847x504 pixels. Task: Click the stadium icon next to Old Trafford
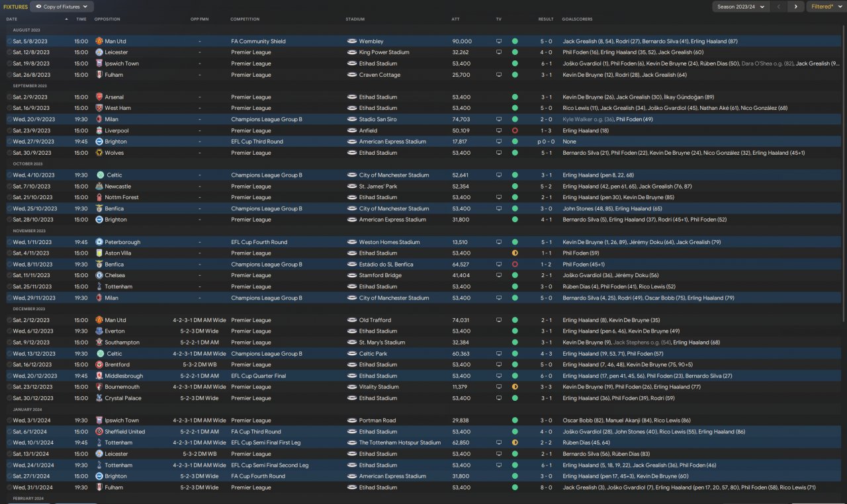(352, 320)
